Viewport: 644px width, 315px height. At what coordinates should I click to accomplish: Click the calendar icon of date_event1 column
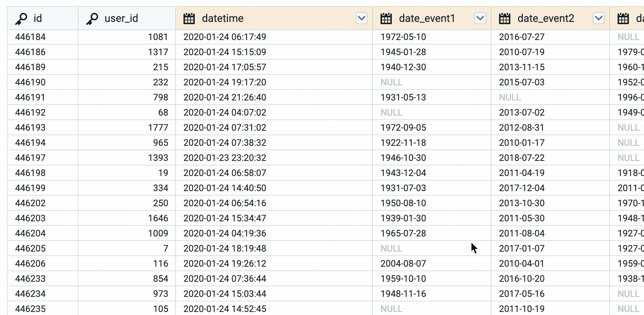[x=386, y=19]
